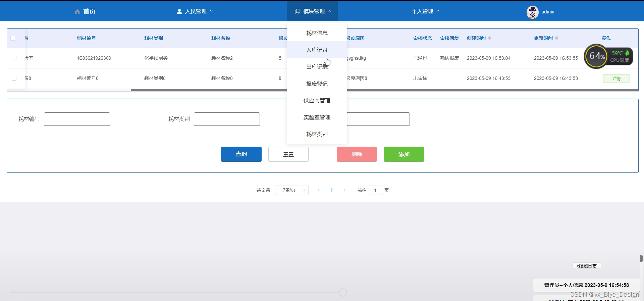The height and width of the screenshot is (301, 644).
Task: Click the 审核回复 column header
Action: tap(449, 38)
